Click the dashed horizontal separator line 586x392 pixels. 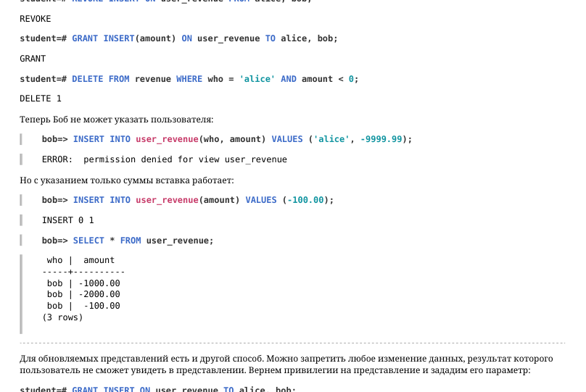pyautogui.click(x=292, y=343)
